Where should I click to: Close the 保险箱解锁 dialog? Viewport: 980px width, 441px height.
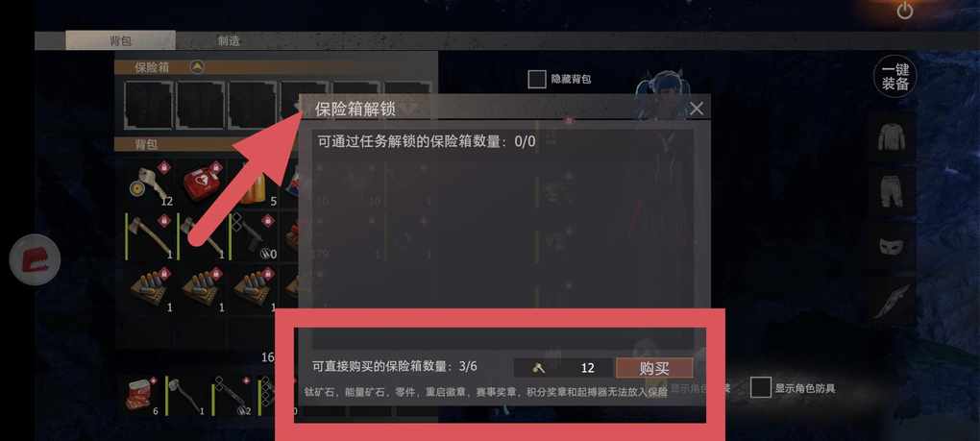point(697,109)
